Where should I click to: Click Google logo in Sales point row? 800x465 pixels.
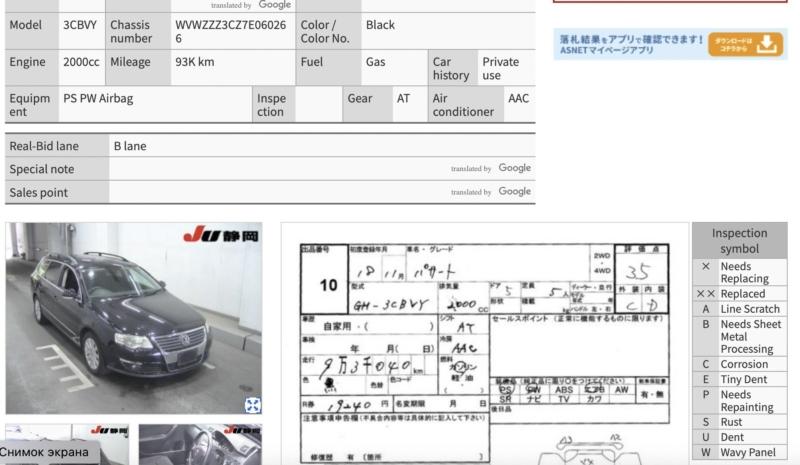coord(514,191)
